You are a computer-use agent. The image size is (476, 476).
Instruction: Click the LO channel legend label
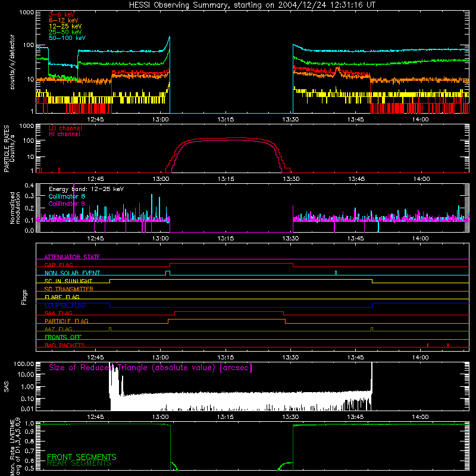pyautogui.click(x=65, y=128)
